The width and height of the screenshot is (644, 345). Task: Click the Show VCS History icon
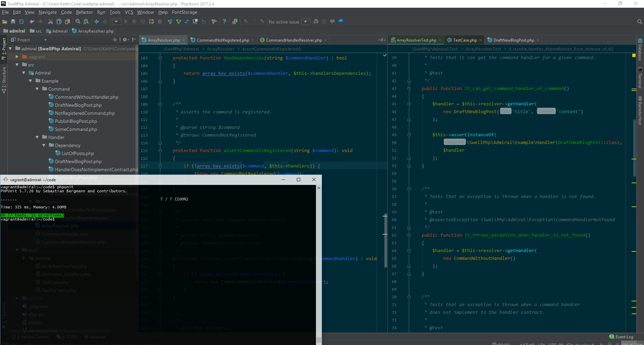point(195,21)
